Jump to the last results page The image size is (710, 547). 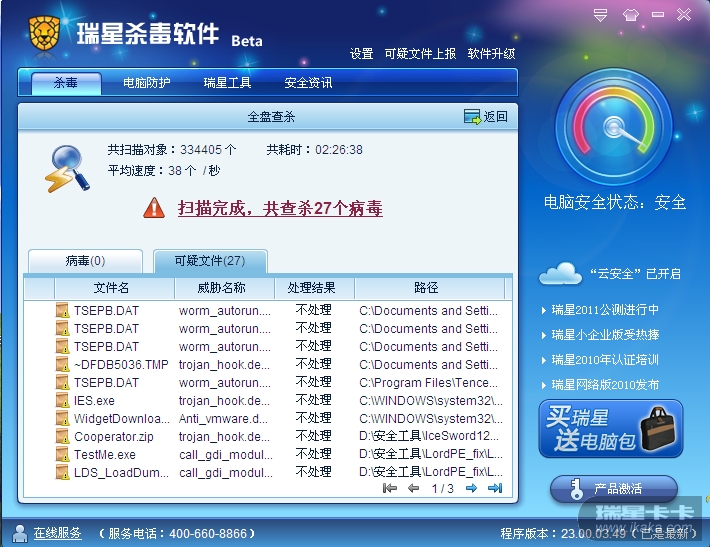tap(495, 488)
